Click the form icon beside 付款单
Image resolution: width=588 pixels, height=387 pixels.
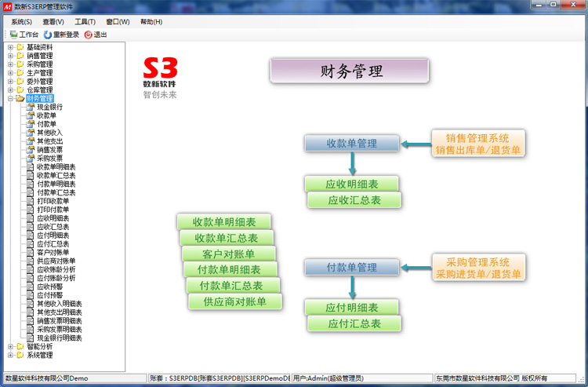[31, 124]
